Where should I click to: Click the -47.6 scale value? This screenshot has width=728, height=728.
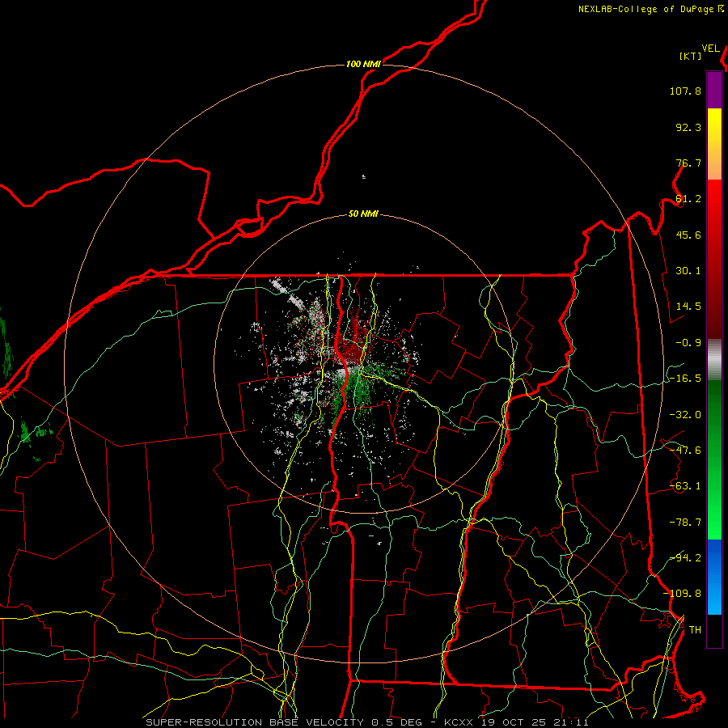685,451
